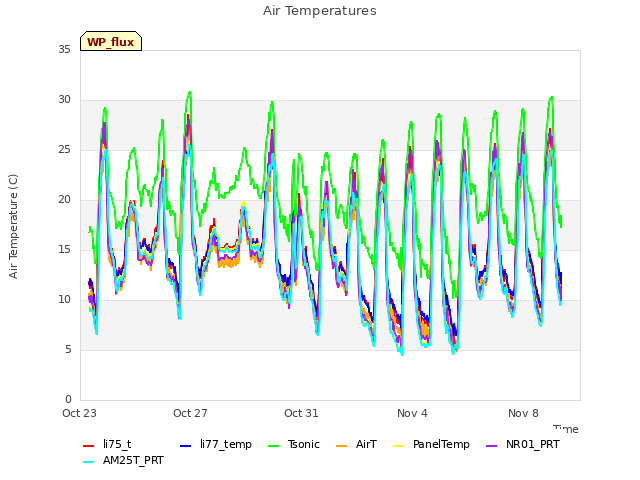This screenshot has height=480, width=640.
Task: Toggle the AM25T_PRT legend entry
Action: tap(123, 461)
